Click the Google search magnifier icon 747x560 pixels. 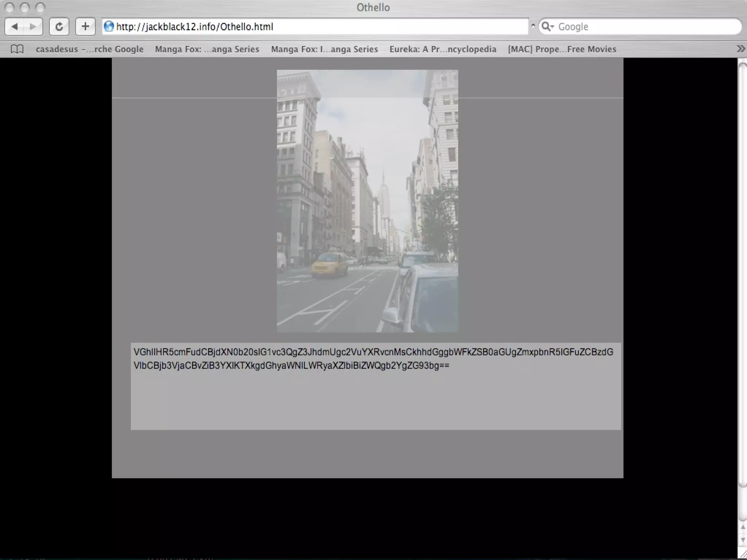[x=547, y=27]
